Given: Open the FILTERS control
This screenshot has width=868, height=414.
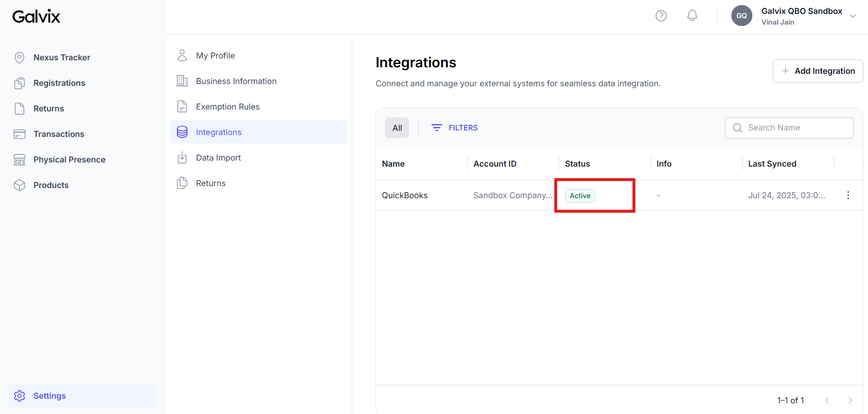Looking at the screenshot, I should pyautogui.click(x=454, y=128).
